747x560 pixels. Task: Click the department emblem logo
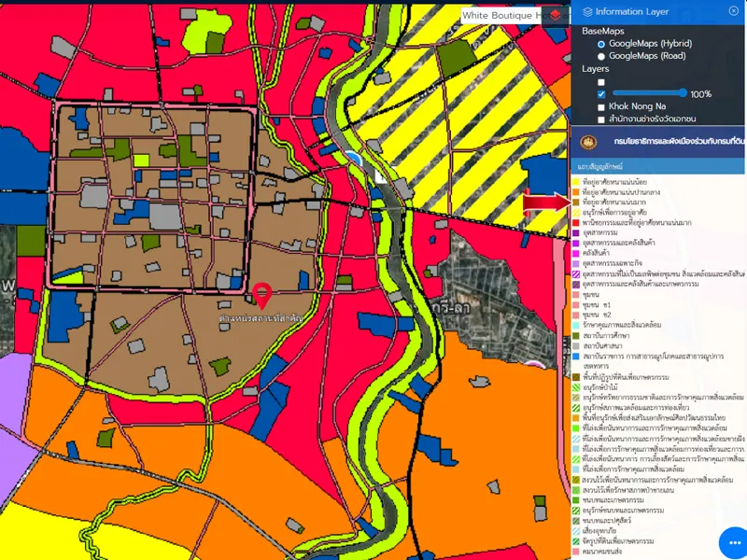coord(588,142)
